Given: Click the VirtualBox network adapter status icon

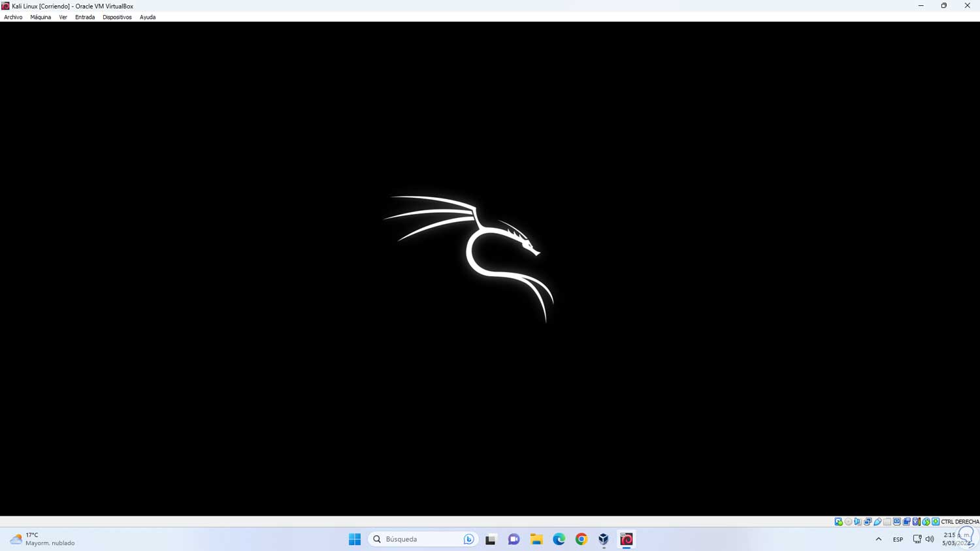Looking at the screenshot, I should (x=868, y=522).
